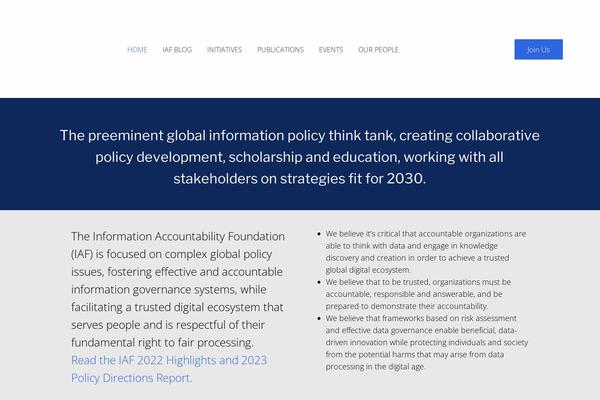Visit the OUR PEOPLE page
600x400 pixels.
(378, 50)
